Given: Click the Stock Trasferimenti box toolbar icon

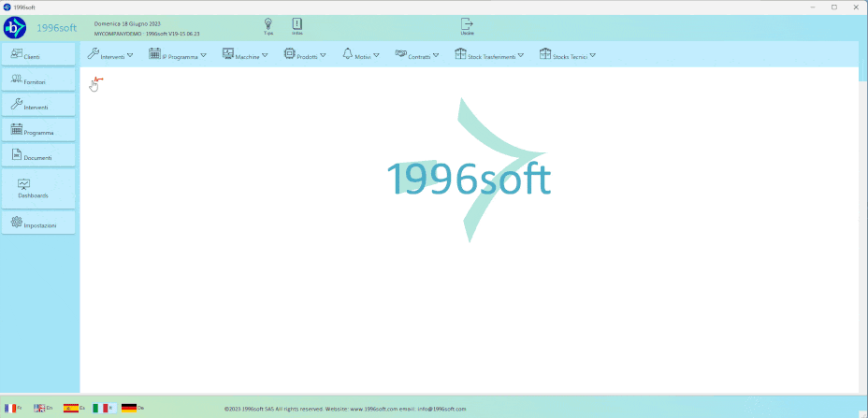Looking at the screenshot, I should pyautogui.click(x=460, y=53).
